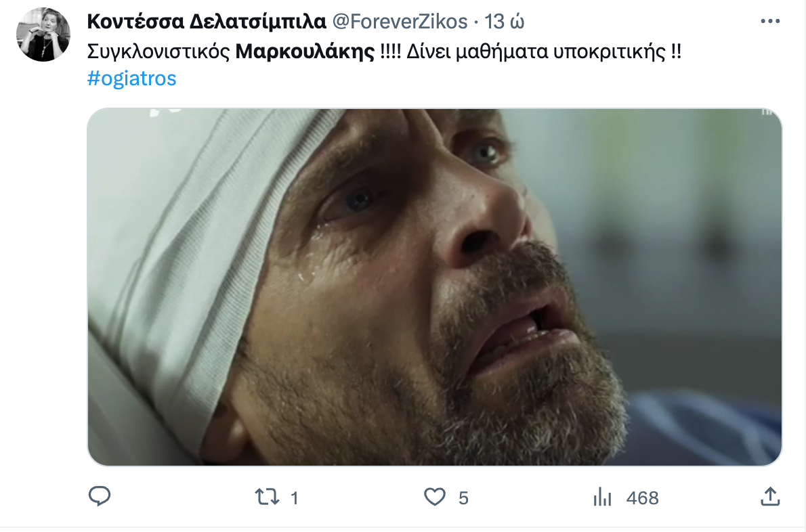Click the retweet arrows icon
Viewport: 806px width, 532px height.
click(268, 497)
